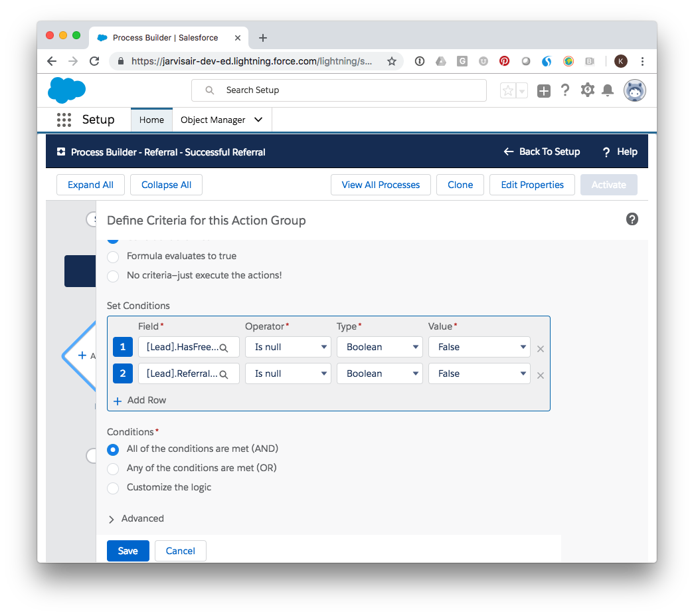Click the Expand All button

tap(90, 185)
